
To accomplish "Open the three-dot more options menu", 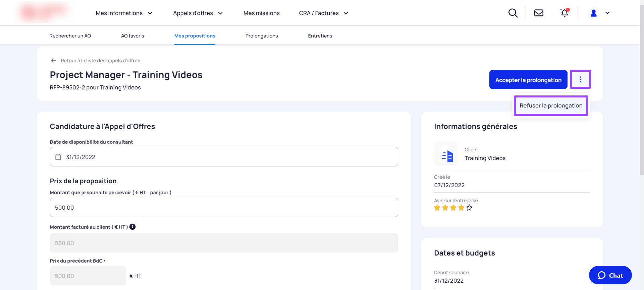I will (x=580, y=79).
